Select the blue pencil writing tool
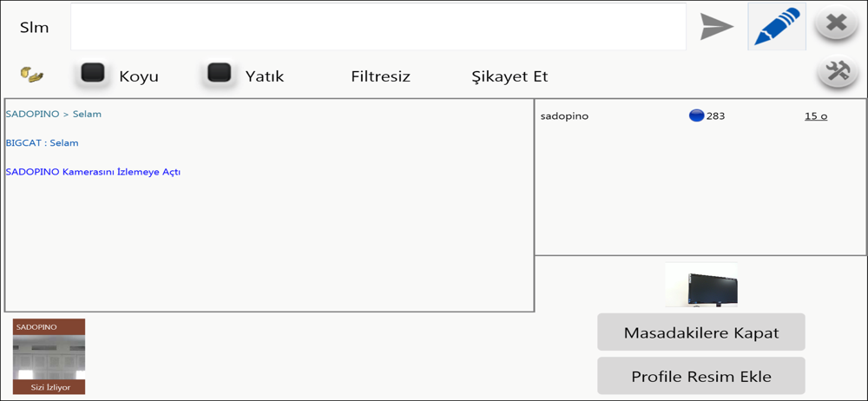 (x=777, y=27)
